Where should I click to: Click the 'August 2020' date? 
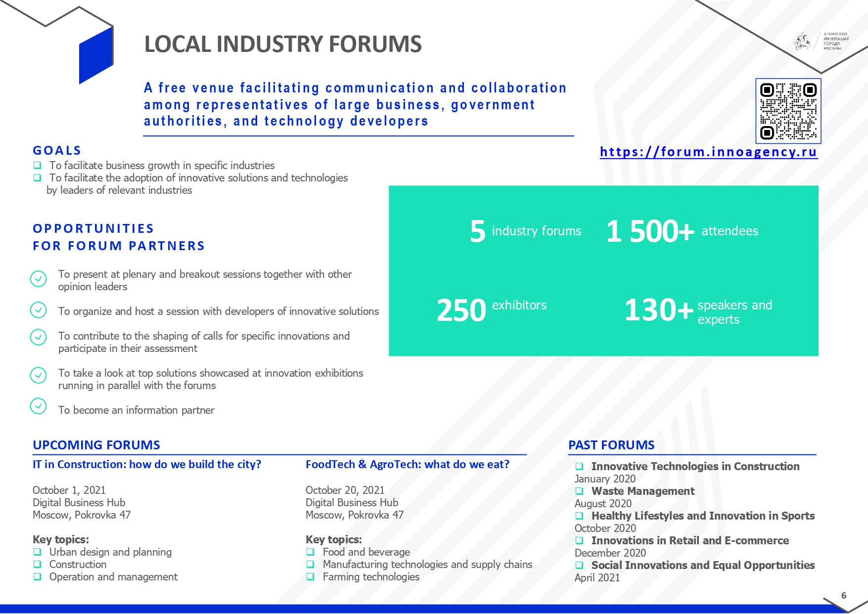603,503
